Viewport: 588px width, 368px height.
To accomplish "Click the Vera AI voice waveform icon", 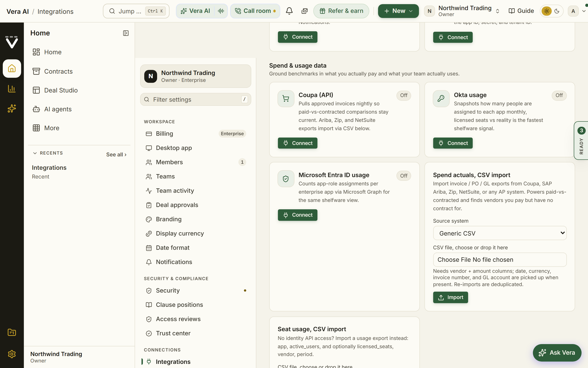I will 221,11.
